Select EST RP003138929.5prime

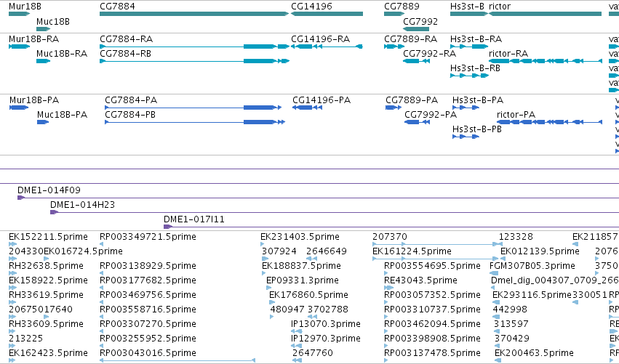(148, 266)
